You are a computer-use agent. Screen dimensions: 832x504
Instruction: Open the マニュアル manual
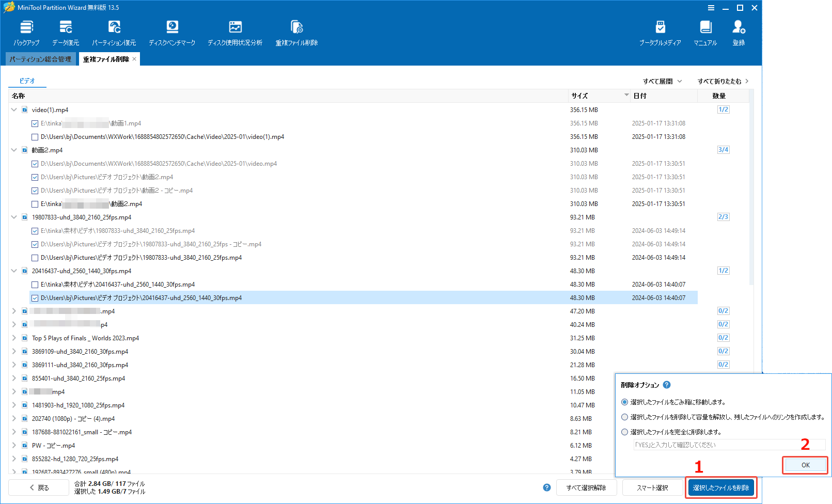(x=705, y=32)
